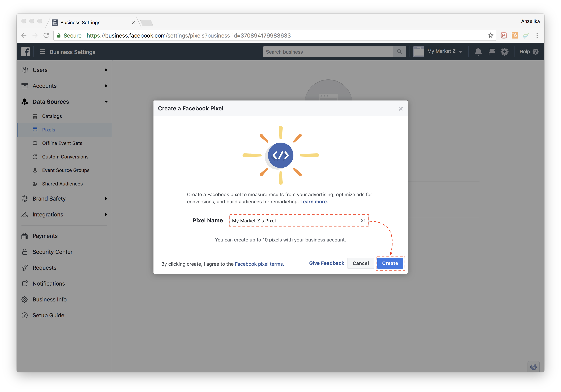Click the blue Create button
Screen dimensions: 561x392
tap(390, 263)
